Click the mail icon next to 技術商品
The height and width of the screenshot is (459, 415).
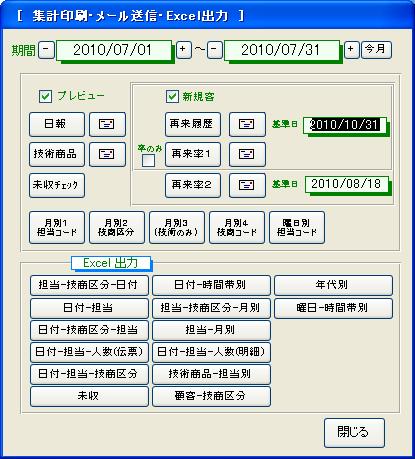[x=107, y=154]
